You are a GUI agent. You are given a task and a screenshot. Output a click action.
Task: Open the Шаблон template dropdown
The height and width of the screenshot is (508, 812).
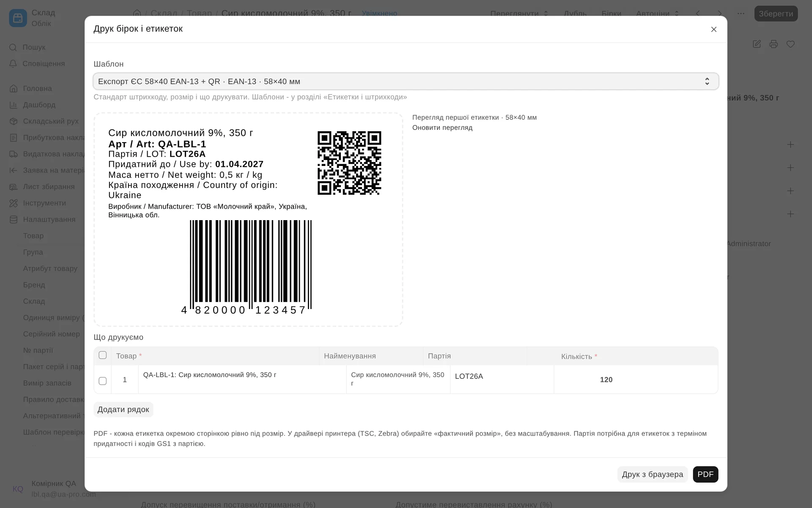point(406,81)
